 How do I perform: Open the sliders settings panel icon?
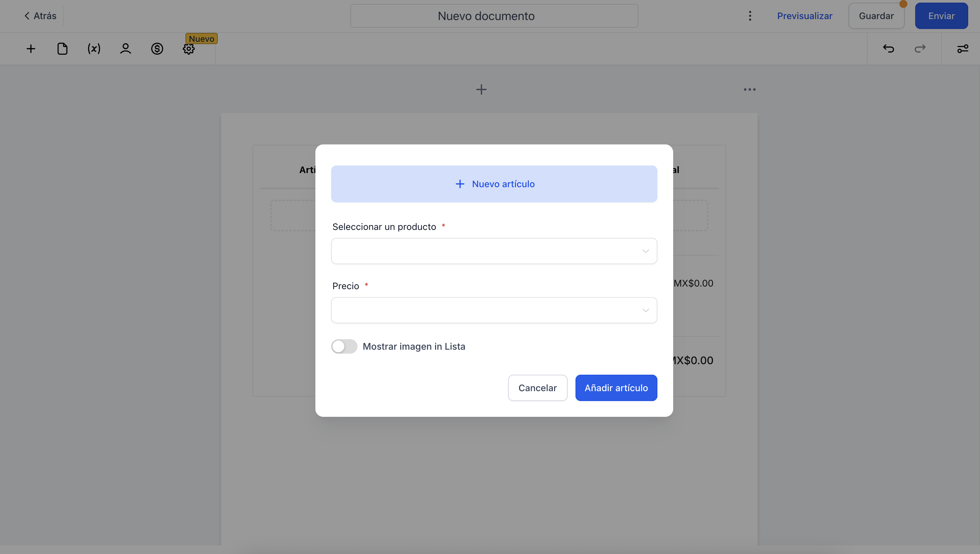(x=963, y=49)
